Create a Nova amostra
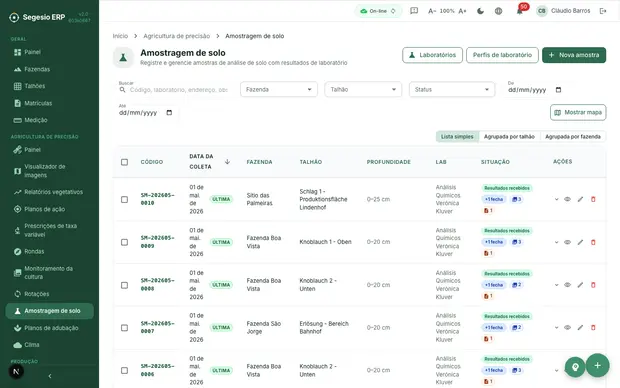This screenshot has width=620, height=388. coord(574,55)
